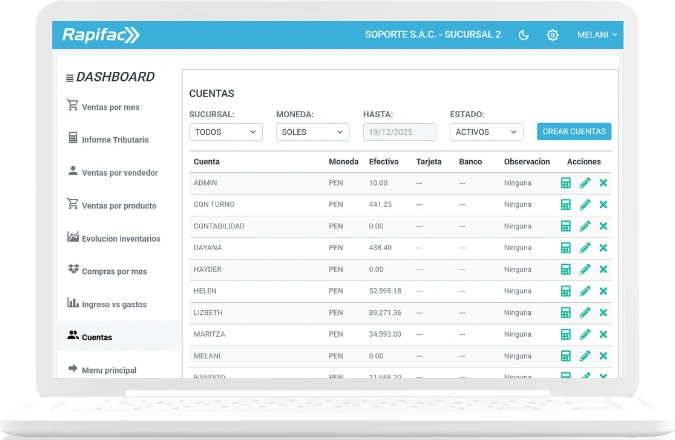Edit the CONTABILIDAD account
This screenshot has width=675, height=440.
point(585,226)
